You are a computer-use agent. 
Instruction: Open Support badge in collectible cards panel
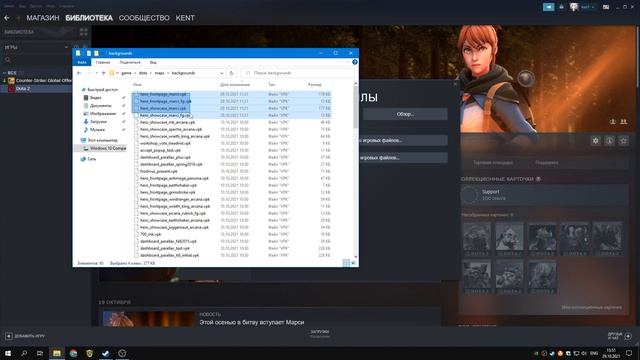click(544, 195)
